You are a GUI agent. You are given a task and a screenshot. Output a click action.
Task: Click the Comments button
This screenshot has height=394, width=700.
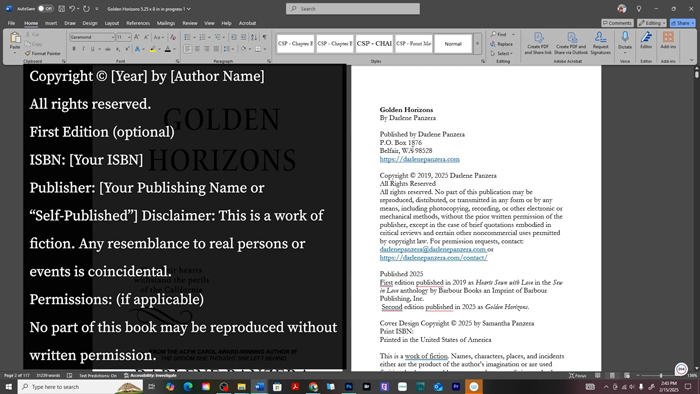click(617, 23)
